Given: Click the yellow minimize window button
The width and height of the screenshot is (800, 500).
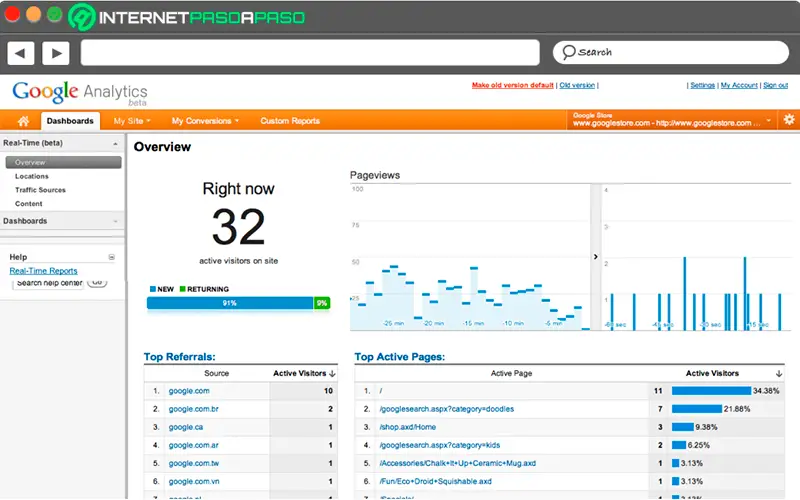Looking at the screenshot, I should click(33, 14).
